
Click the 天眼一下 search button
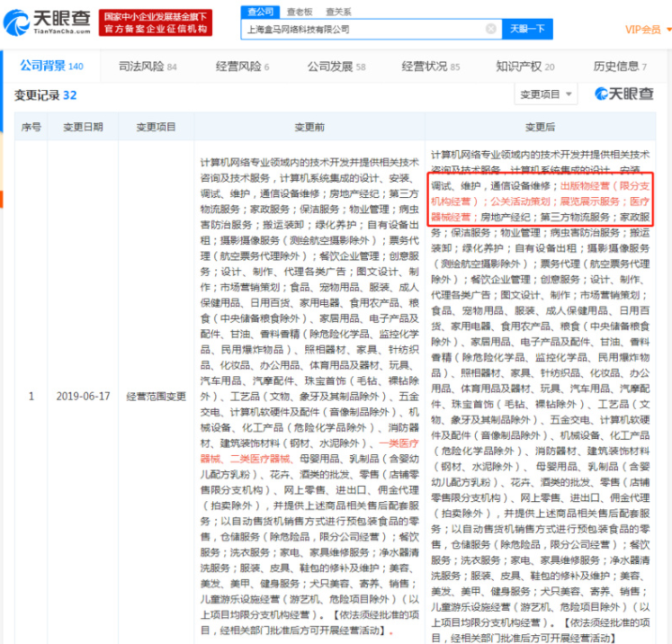coord(527,29)
